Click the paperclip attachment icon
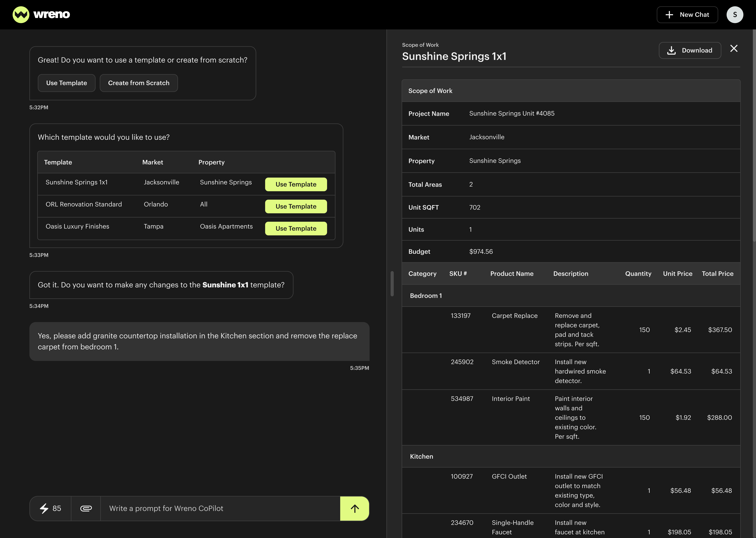The image size is (756, 538). pos(86,508)
